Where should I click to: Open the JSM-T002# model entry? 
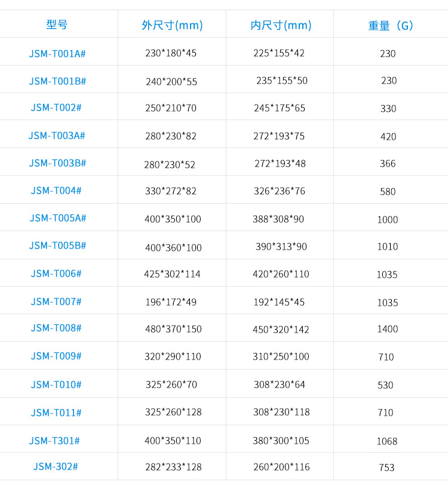click(56, 108)
